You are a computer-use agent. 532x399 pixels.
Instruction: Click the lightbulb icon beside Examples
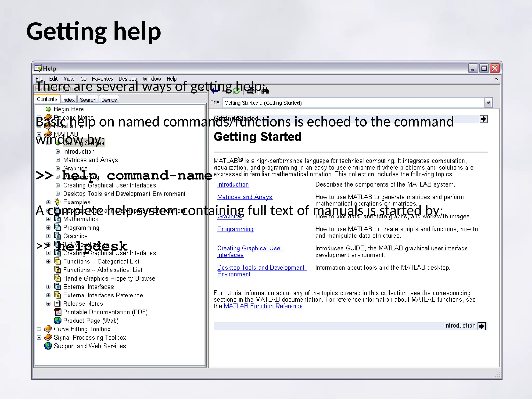[x=57, y=202]
